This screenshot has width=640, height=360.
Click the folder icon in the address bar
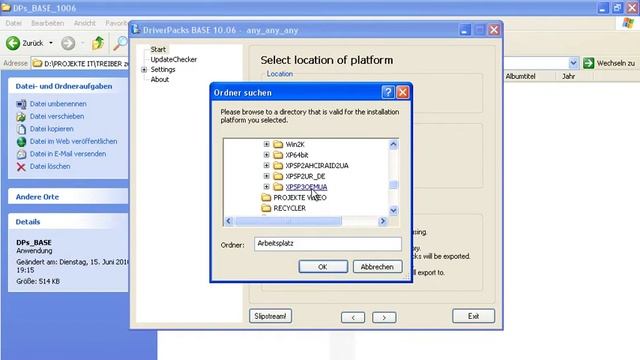38,63
